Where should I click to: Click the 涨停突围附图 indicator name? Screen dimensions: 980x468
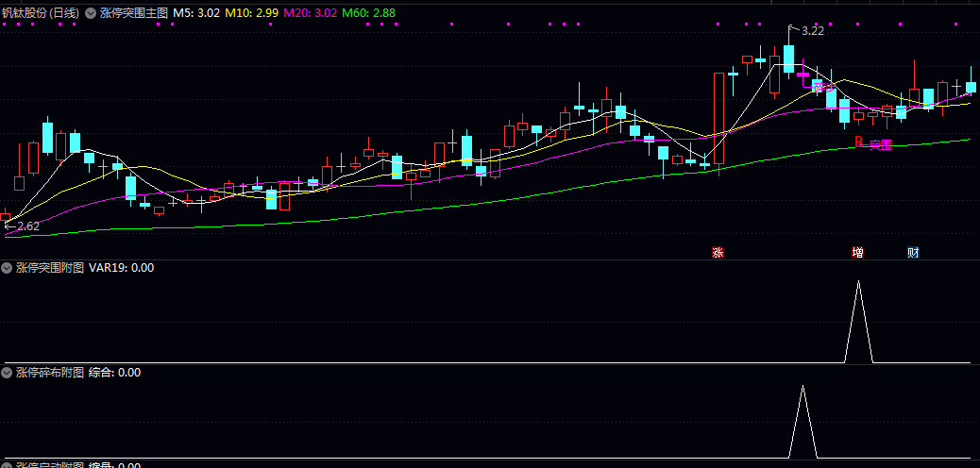49,268
